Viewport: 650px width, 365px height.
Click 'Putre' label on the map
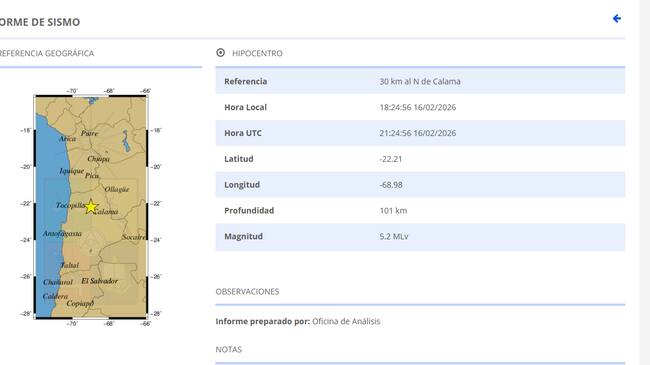90,133
